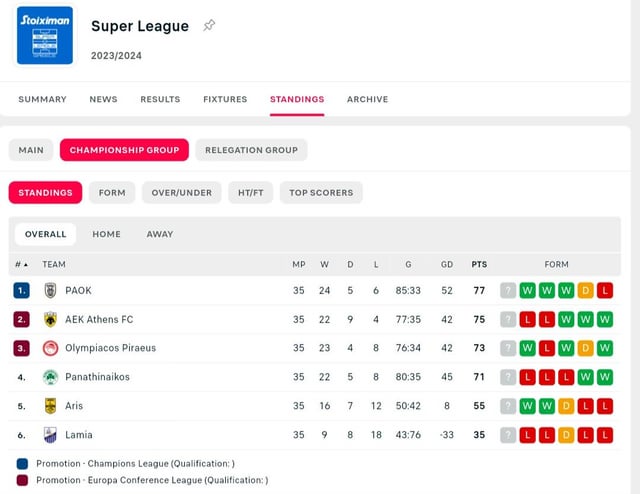Switch to the Results tab

click(x=160, y=99)
